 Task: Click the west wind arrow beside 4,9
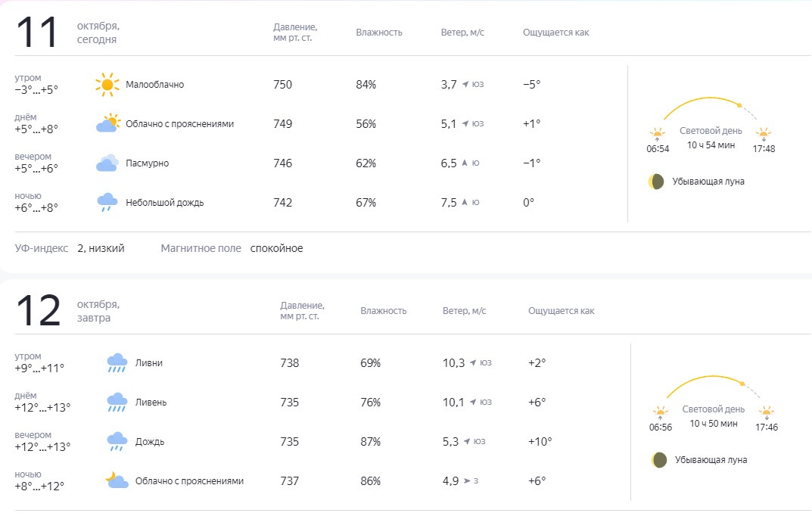[x=467, y=481]
